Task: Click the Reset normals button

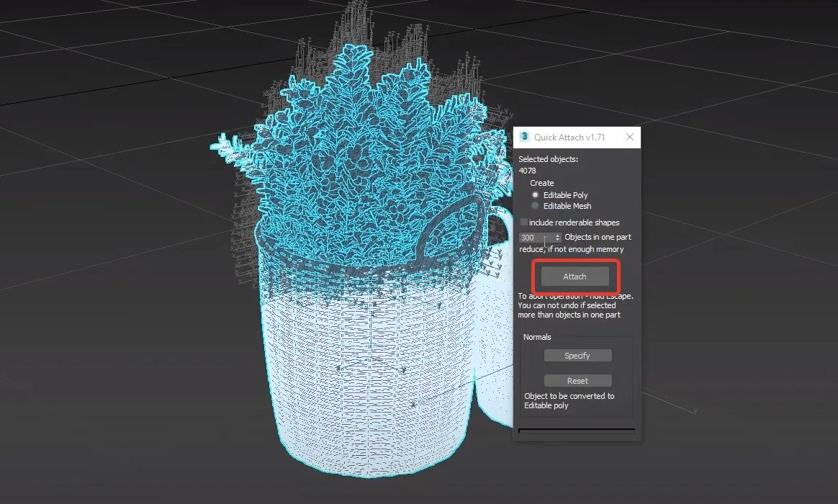Action: [x=577, y=381]
